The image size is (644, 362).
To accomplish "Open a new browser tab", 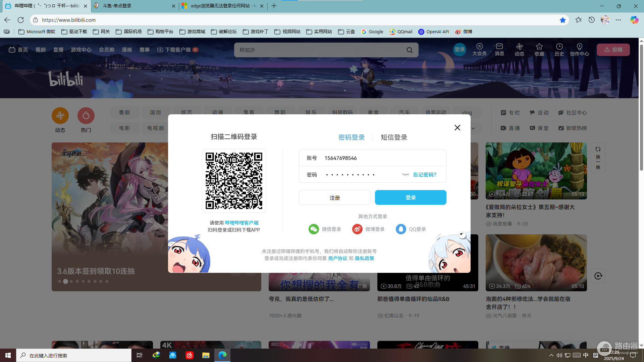I will pos(274,6).
